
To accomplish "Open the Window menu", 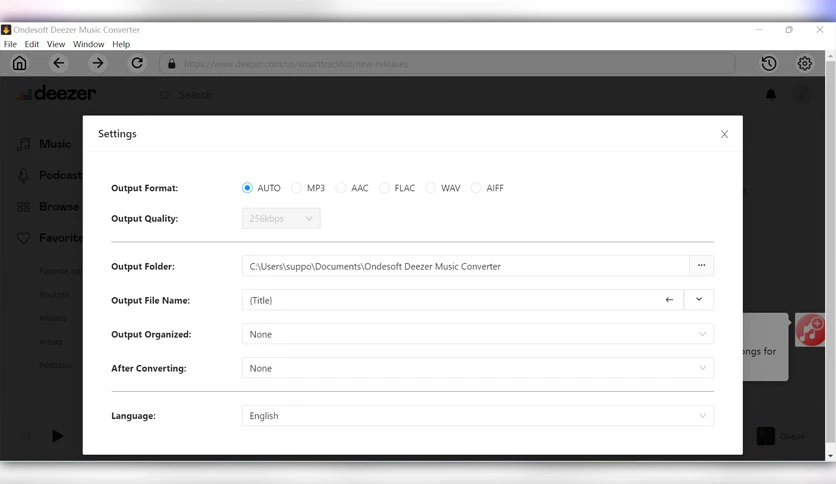I will click(89, 44).
